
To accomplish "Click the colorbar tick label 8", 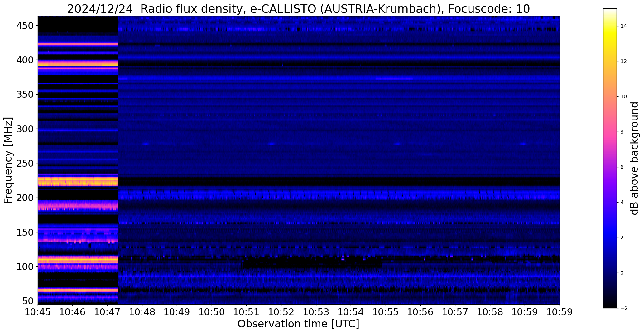I will [622, 132].
